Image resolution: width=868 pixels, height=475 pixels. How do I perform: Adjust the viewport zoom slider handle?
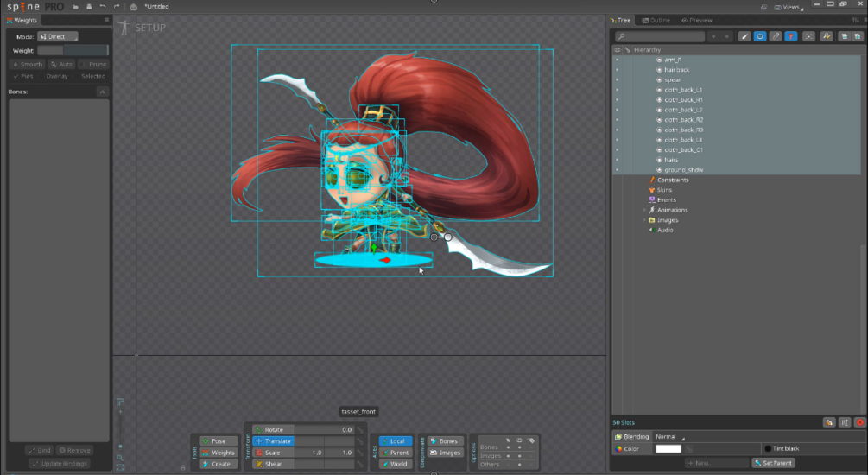pos(120,446)
